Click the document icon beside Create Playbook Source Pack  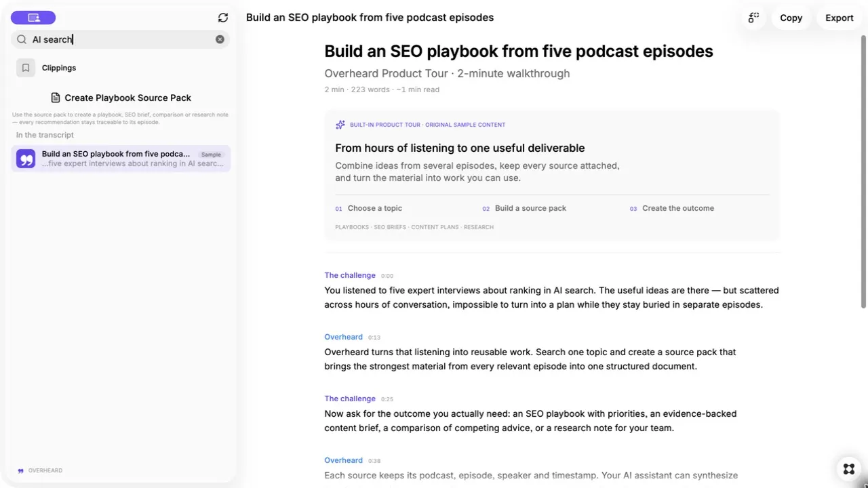[56, 98]
